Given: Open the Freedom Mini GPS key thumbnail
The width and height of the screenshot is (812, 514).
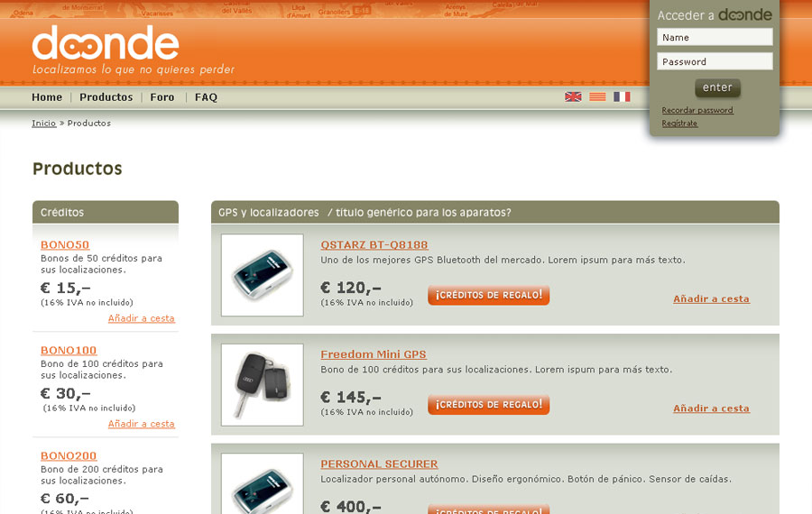Looking at the screenshot, I should click(262, 384).
